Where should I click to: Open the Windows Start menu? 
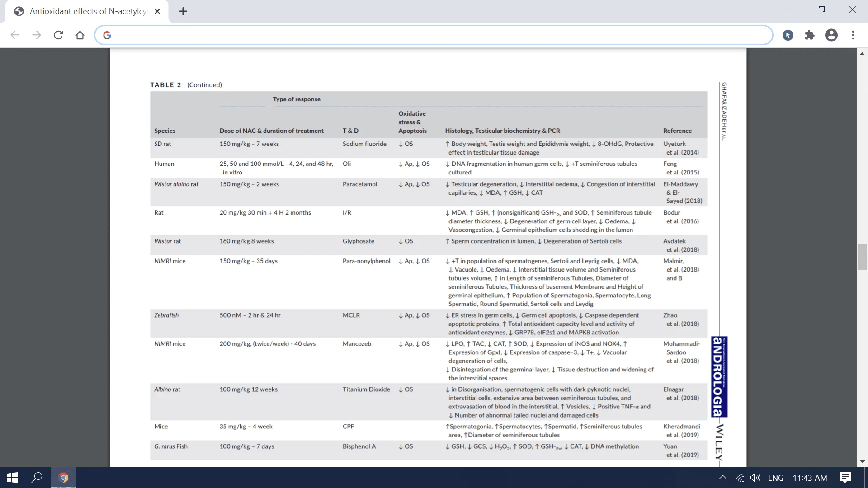(12, 478)
